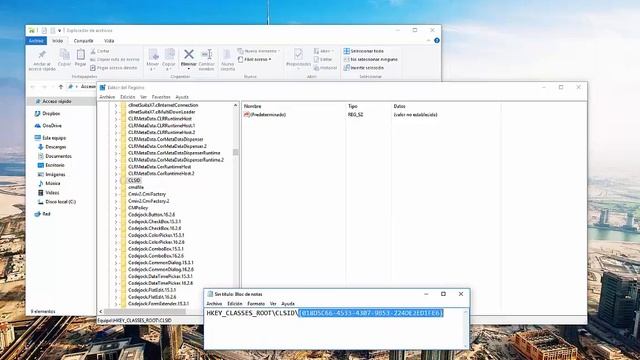640x360 pixels.
Task: Click the up arrow in Explorer address bar
Action: pyautogui.click(x=61, y=87)
